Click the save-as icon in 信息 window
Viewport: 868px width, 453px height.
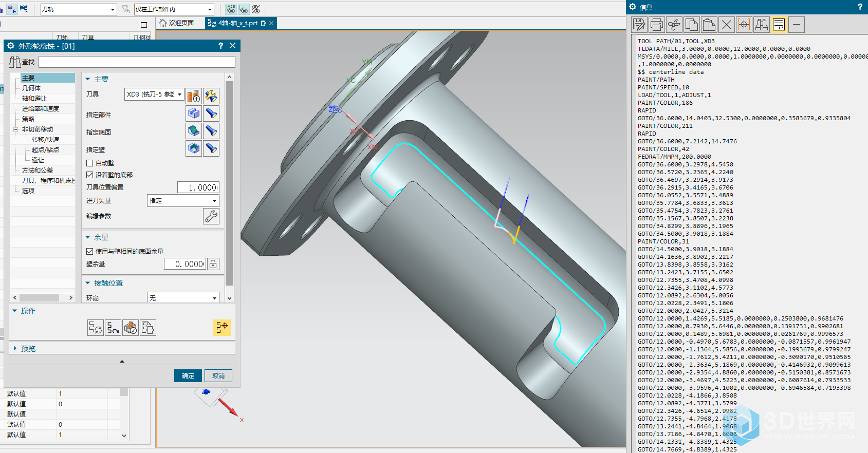click(639, 25)
